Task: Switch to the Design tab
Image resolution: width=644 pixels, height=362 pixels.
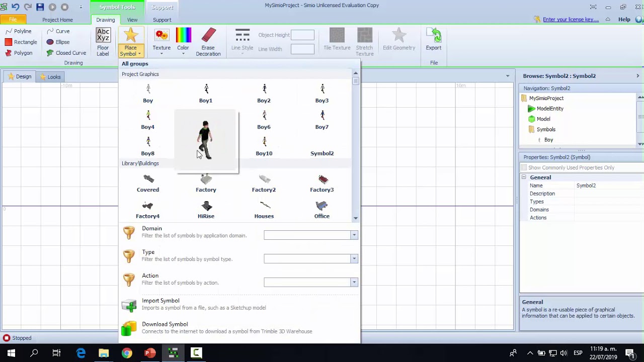Action: (19, 77)
